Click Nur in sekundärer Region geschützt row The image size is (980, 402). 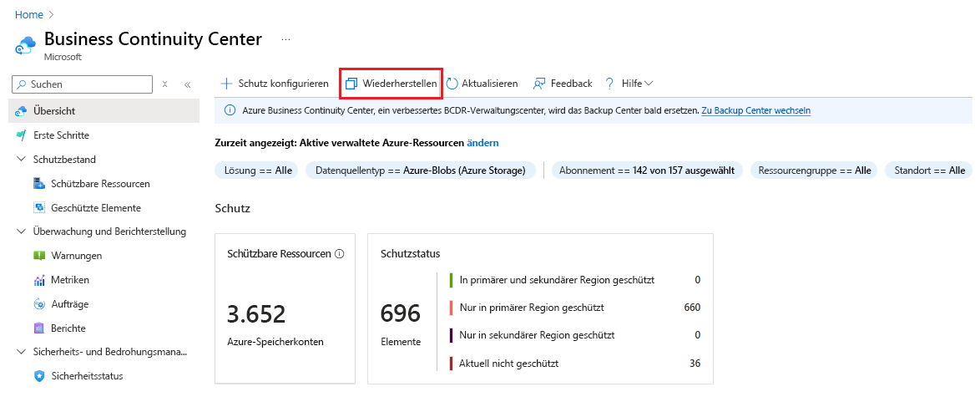tap(574, 335)
